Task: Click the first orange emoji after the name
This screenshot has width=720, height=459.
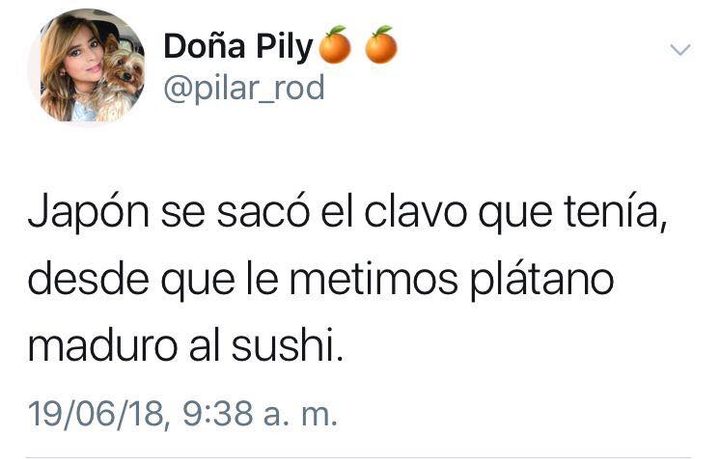Action: pyautogui.click(x=335, y=45)
